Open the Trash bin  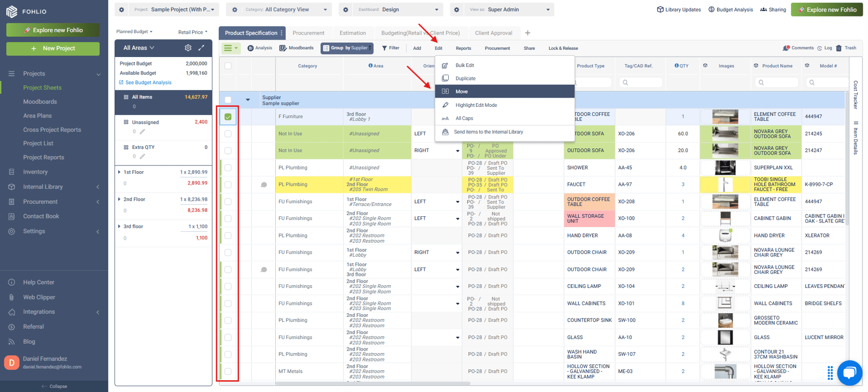(846, 48)
